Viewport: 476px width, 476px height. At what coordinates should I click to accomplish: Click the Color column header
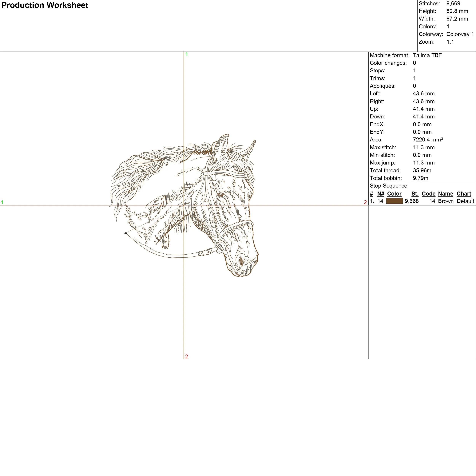[x=394, y=194]
